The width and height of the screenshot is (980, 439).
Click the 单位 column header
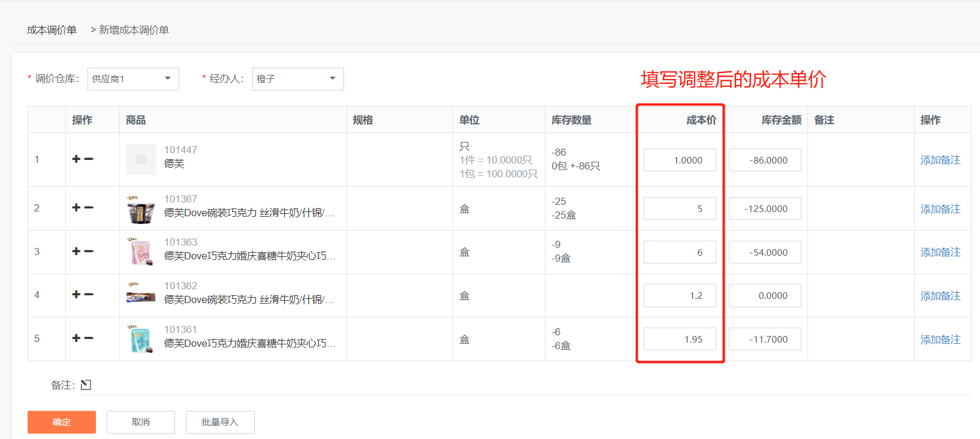coord(469,120)
